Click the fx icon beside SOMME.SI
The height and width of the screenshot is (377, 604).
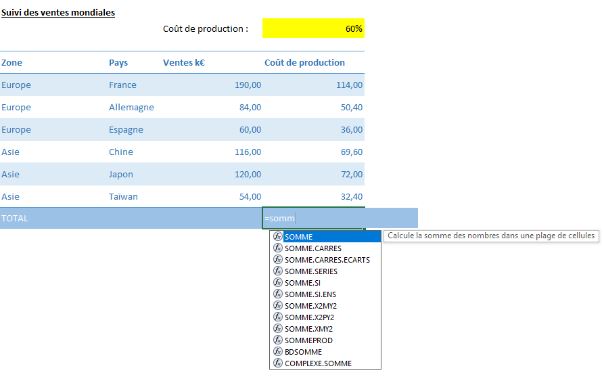[x=278, y=282]
